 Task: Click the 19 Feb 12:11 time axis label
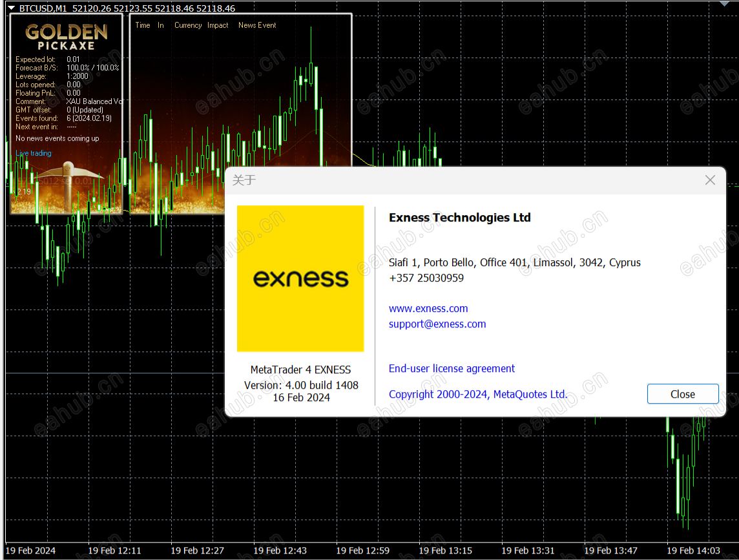(114, 550)
